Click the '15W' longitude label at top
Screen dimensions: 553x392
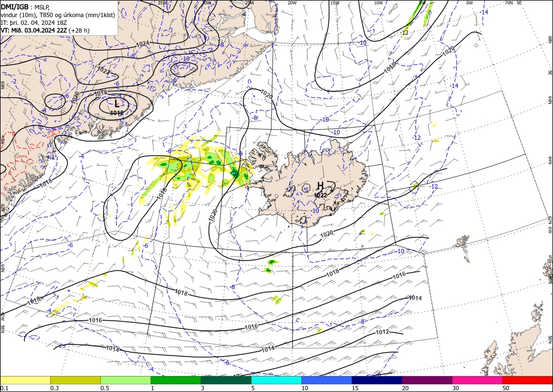click(335, 3)
